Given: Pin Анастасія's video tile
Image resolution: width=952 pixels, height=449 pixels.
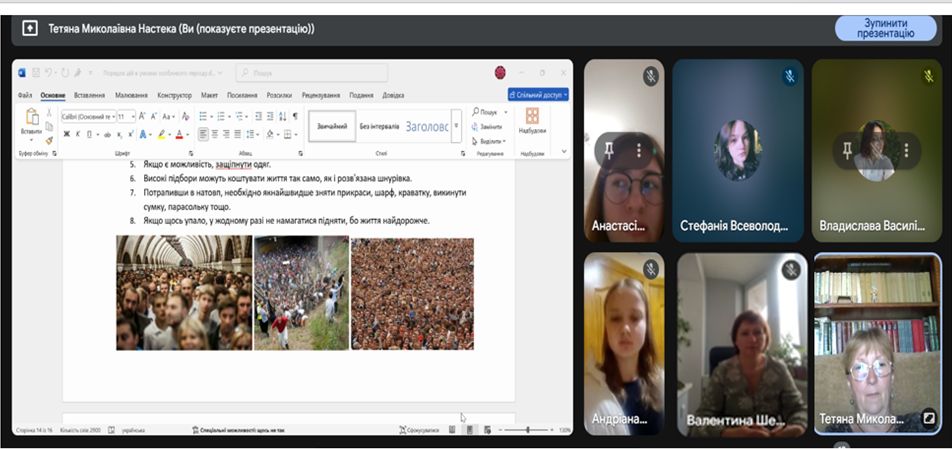Looking at the screenshot, I should click(x=609, y=150).
